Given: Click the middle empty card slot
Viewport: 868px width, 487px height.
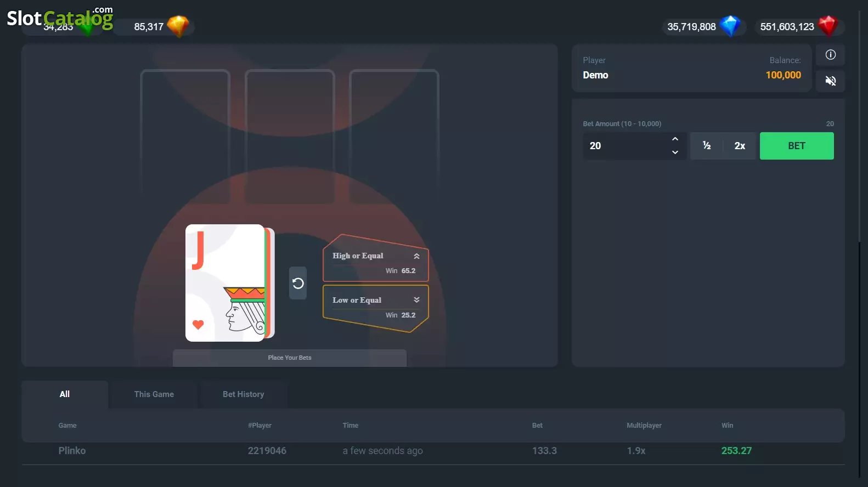Looking at the screenshot, I should pyautogui.click(x=290, y=137).
